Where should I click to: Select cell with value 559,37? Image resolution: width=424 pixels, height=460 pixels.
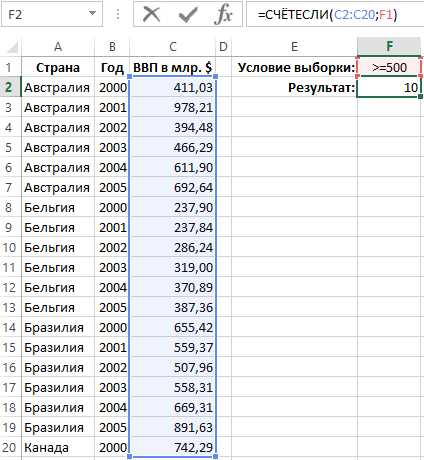[173, 347]
